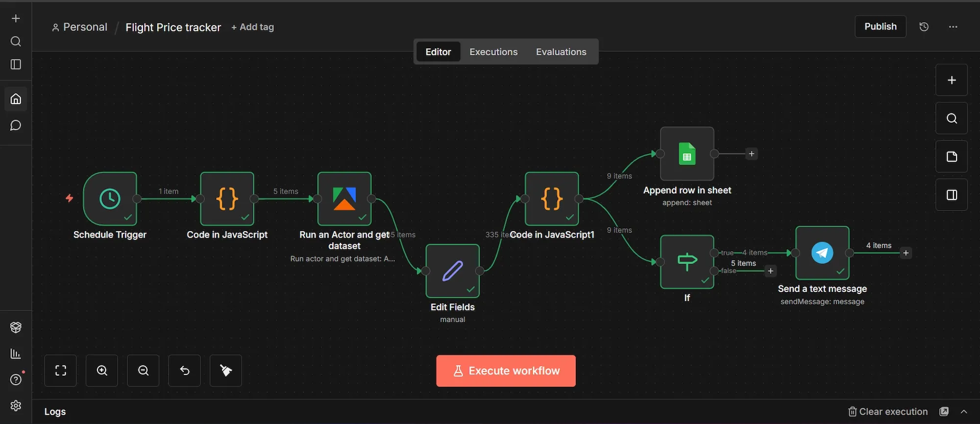This screenshot has height=424, width=980.
Task: Zoom out on the canvas
Action: pyautogui.click(x=143, y=371)
